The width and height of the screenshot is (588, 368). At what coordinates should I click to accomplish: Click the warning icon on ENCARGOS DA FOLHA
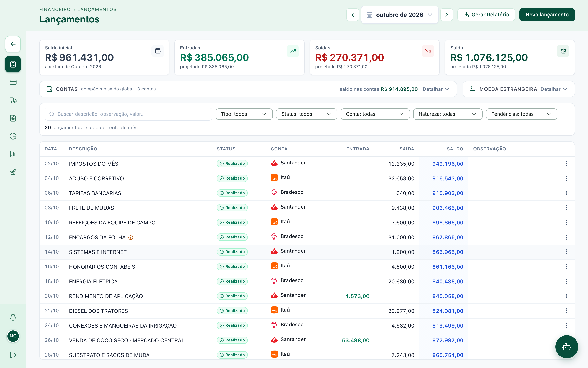(x=131, y=238)
